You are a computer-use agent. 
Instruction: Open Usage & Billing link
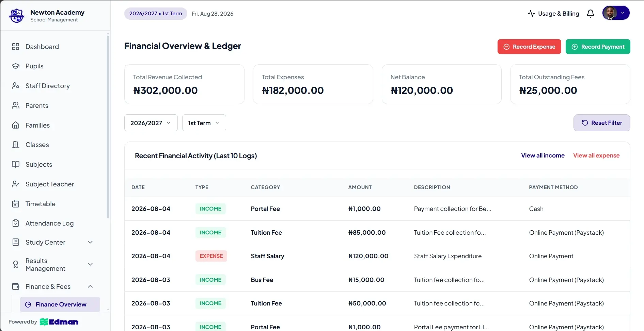[553, 14]
